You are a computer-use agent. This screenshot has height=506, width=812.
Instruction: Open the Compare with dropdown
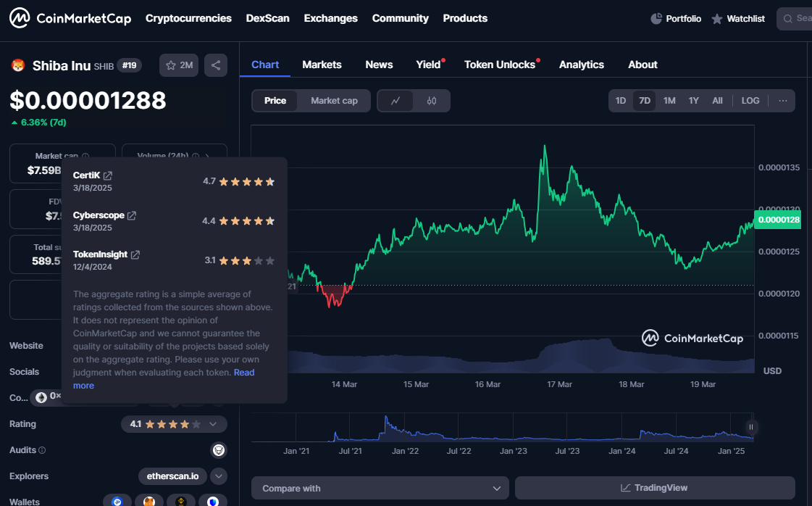380,489
